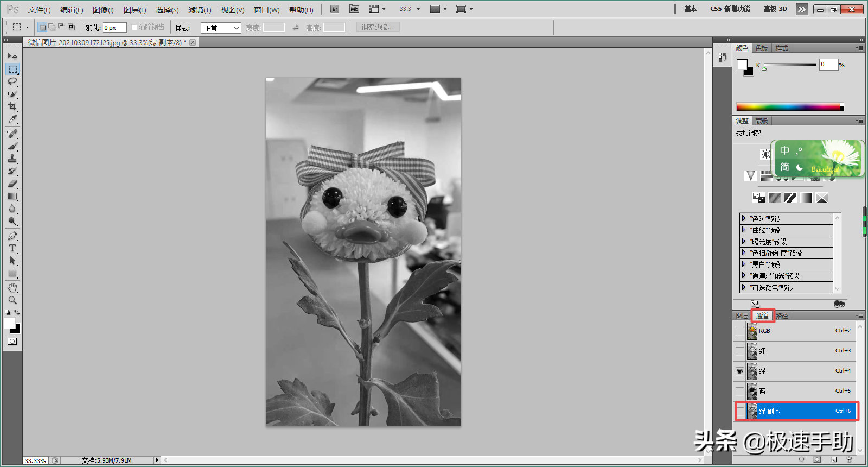Expand the 曲线 presets

pos(744,230)
